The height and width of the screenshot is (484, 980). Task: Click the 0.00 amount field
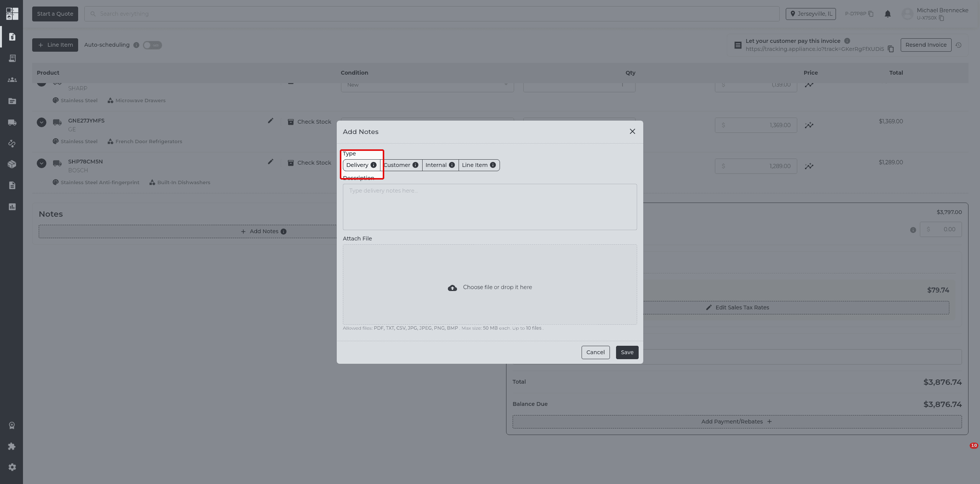941,229
